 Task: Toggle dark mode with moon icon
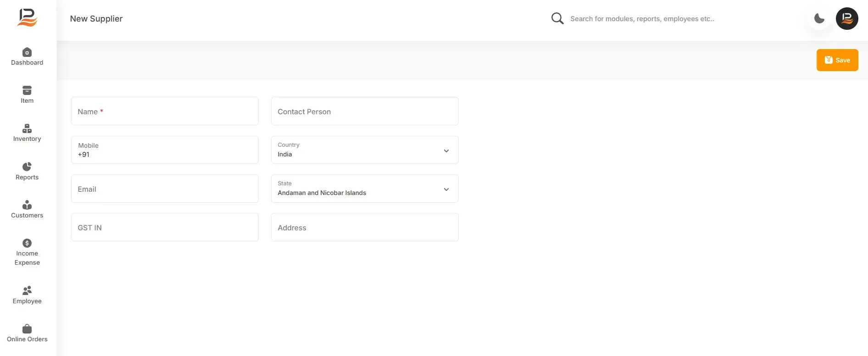click(x=819, y=19)
